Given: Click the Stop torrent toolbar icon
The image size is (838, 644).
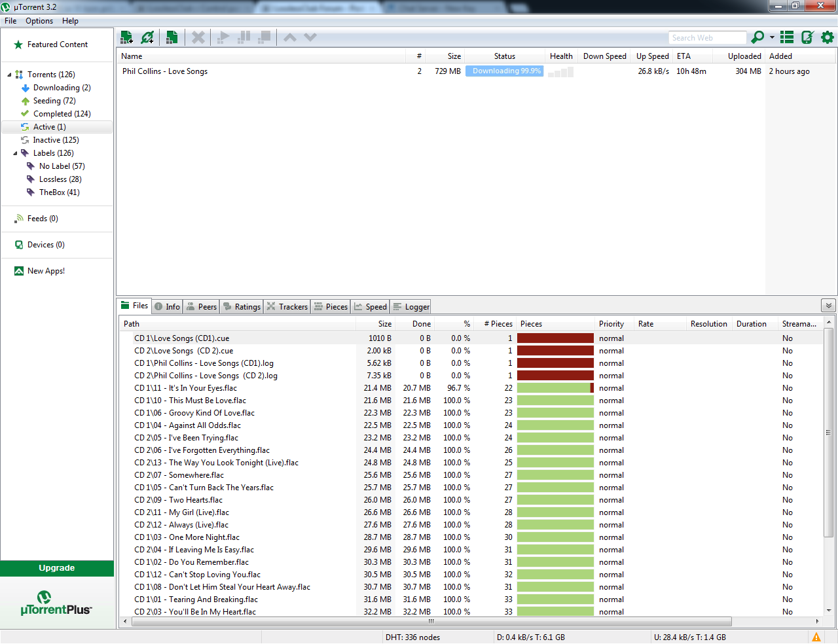Looking at the screenshot, I should point(264,37).
